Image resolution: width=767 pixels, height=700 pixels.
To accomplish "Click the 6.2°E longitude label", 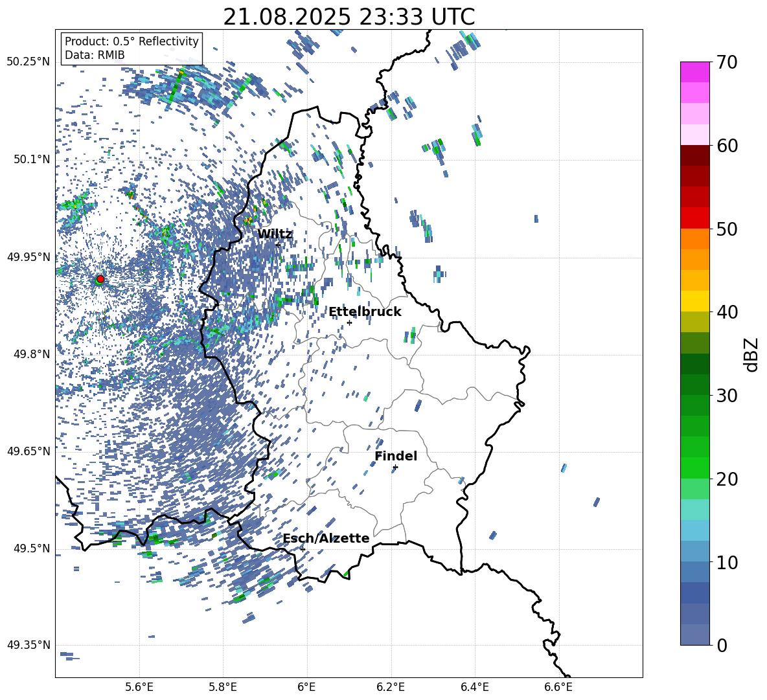I will (x=391, y=688).
